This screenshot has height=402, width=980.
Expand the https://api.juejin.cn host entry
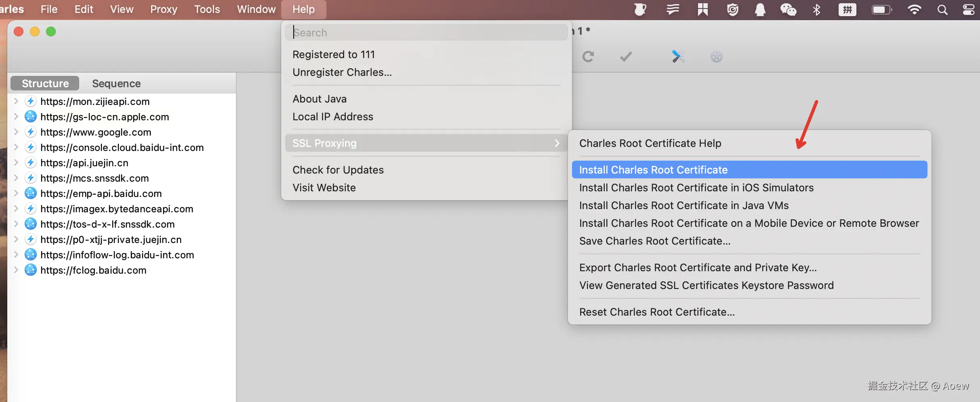16,163
